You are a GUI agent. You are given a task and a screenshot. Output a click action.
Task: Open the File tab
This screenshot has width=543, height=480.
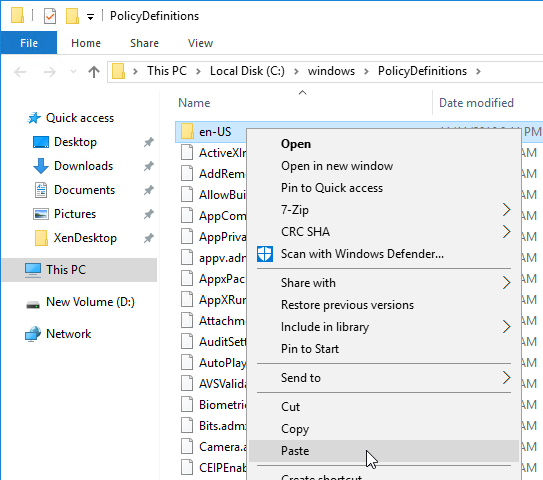(x=29, y=43)
